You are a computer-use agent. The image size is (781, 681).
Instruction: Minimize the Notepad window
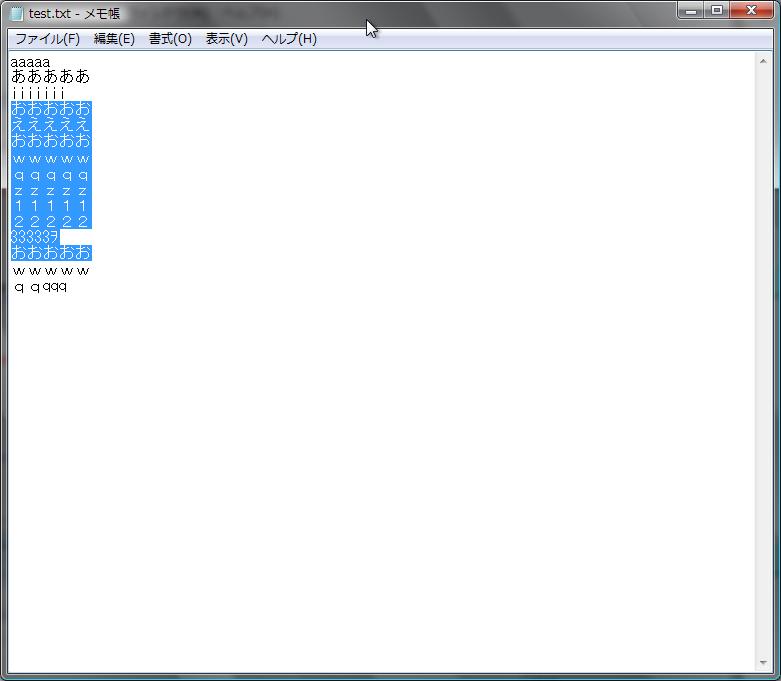(691, 10)
